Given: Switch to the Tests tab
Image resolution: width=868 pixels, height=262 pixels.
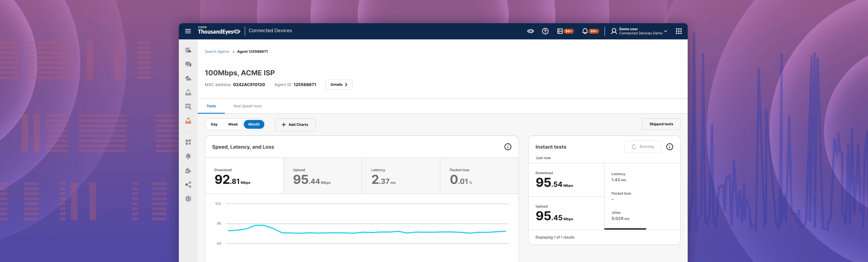Looking at the screenshot, I should pos(211,106).
